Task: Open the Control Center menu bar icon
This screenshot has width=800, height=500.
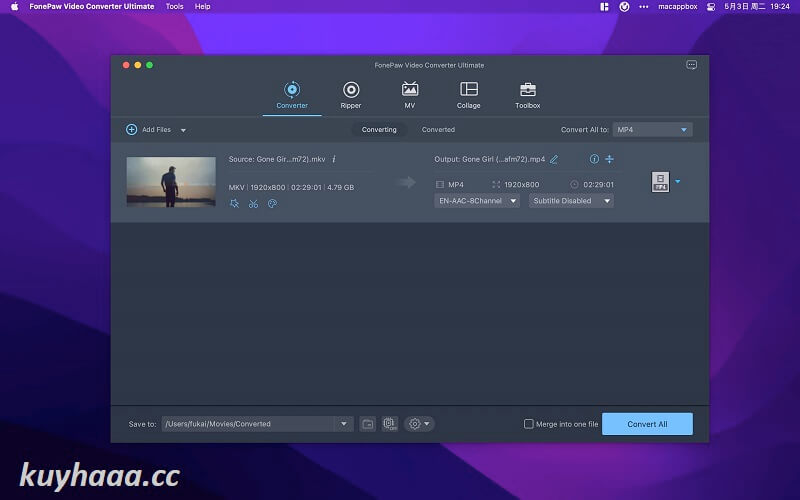Action: (x=711, y=7)
